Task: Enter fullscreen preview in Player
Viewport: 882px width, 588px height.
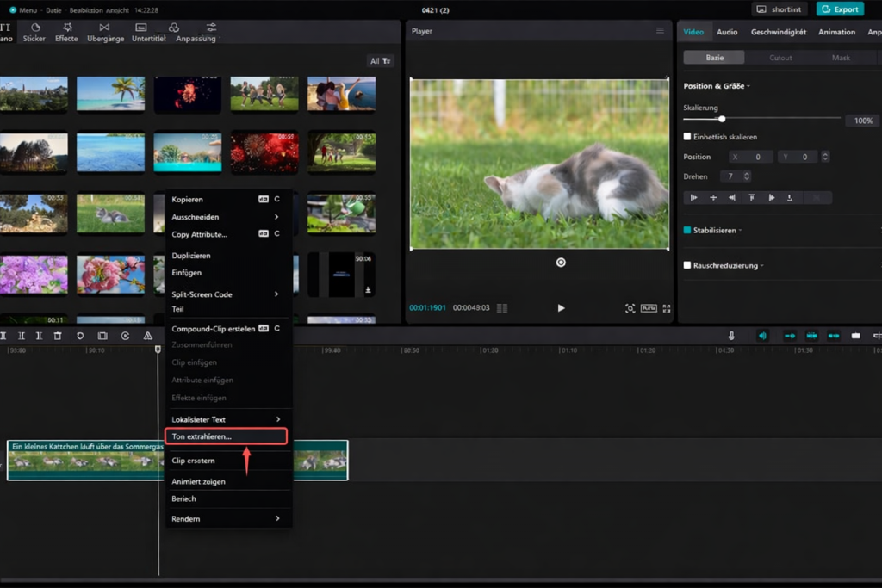Action: pos(667,308)
